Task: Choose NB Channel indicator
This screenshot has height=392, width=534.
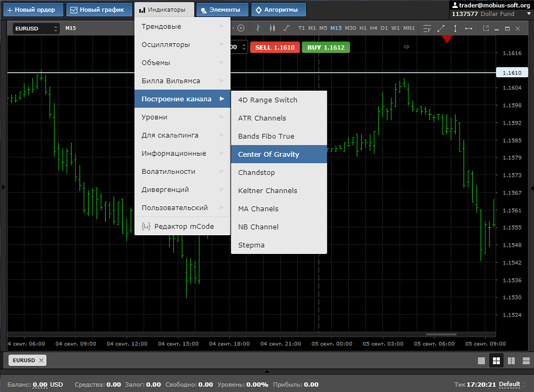Action: [x=279, y=227]
